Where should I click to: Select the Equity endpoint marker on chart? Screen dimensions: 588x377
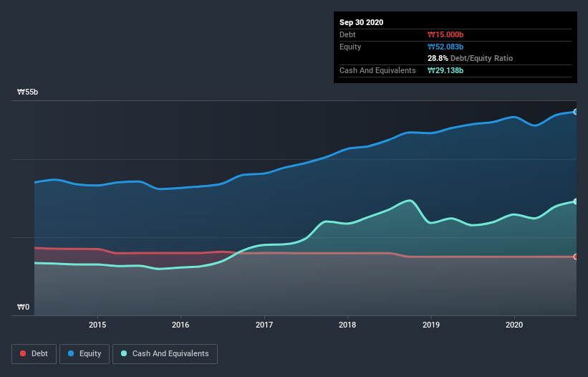tap(576, 112)
